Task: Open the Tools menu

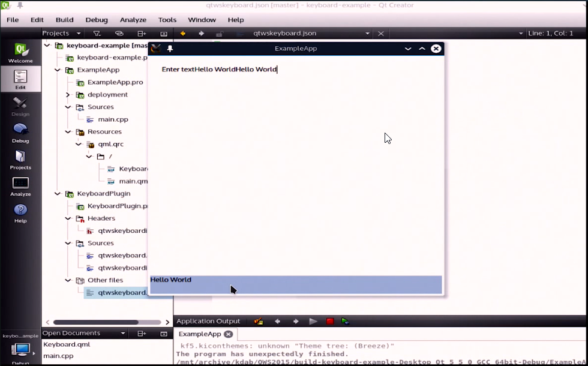Action: point(167,20)
